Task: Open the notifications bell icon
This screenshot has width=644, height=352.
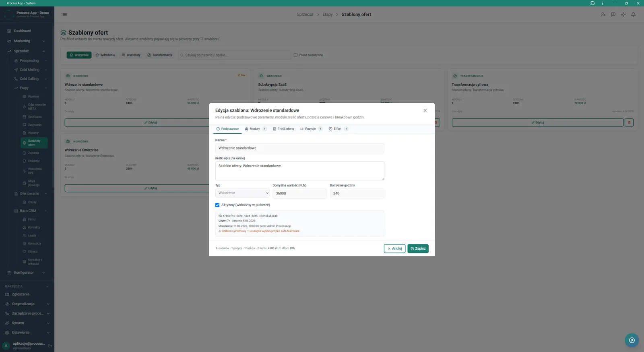Action: [633, 14]
